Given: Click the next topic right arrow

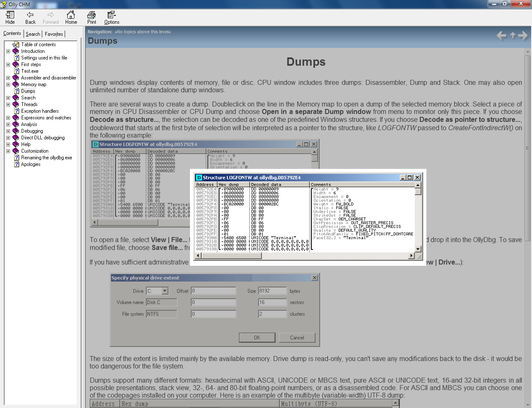Looking at the screenshot, I should (523, 36).
